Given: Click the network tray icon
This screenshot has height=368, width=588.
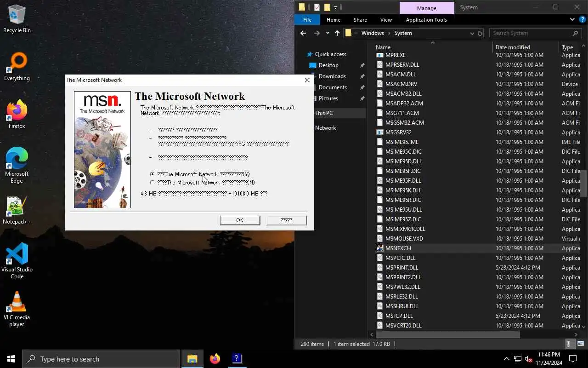Looking at the screenshot, I should click(x=518, y=359).
